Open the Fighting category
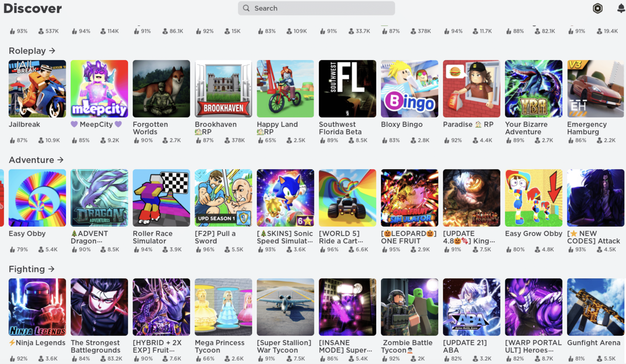This screenshot has height=364, width=626. coord(32,269)
